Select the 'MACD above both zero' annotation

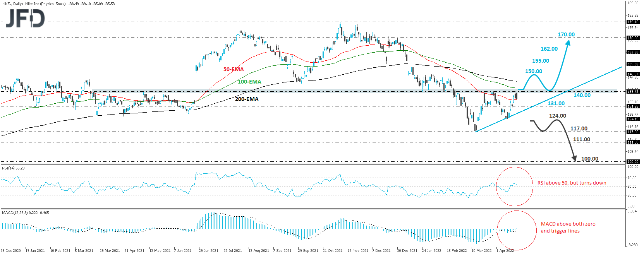pyautogui.click(x=568, y=224)
